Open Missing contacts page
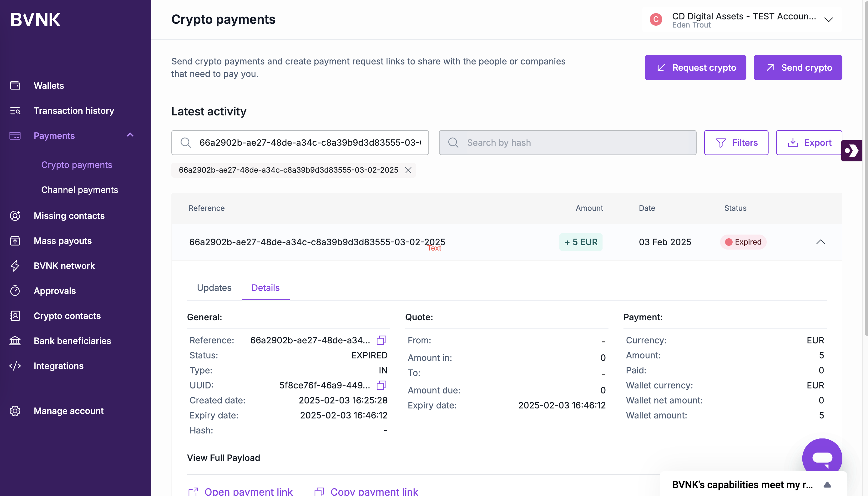 [69, 216]
